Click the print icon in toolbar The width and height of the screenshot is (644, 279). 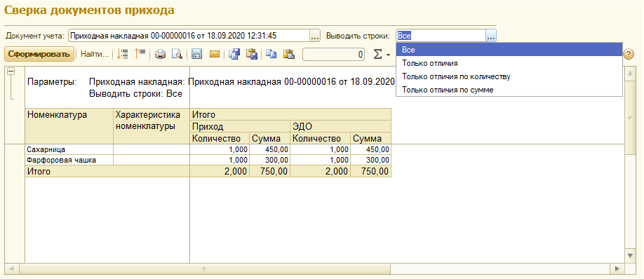160,54
